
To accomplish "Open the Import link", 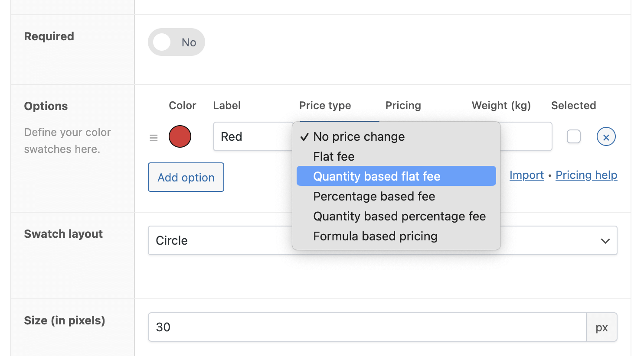I will click(x=526, y=175).
